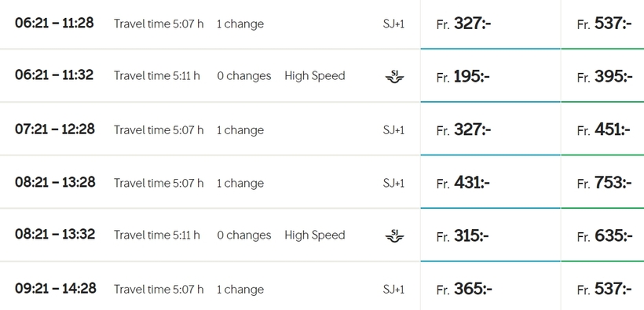The image size is (644, 310).
Task: Expand the 07:21 – 12:28 journey row
Action: click(210, 129)
